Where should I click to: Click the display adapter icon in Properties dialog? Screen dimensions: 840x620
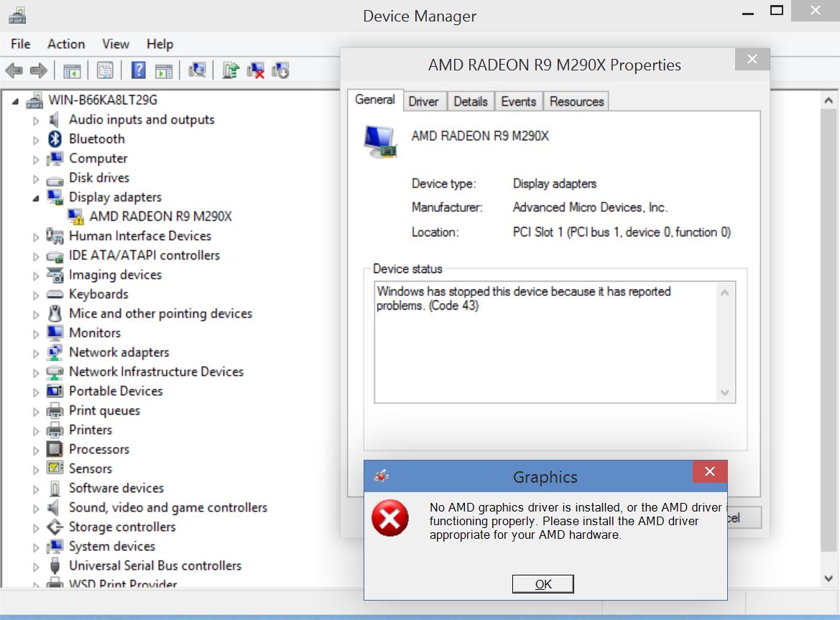click(380, 142)
